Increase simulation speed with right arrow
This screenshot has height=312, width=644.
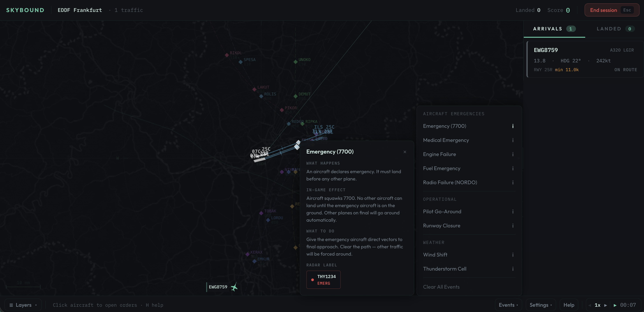(x=605, y=305)
